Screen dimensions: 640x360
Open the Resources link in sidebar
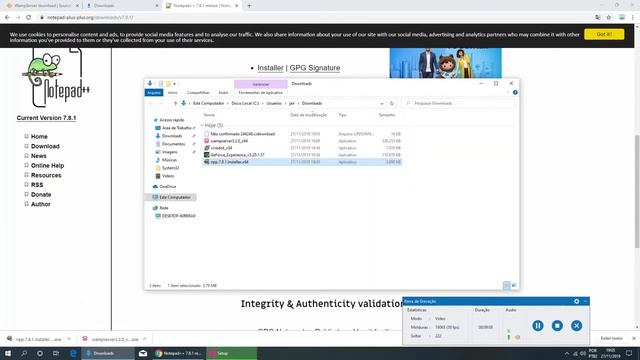46,175
